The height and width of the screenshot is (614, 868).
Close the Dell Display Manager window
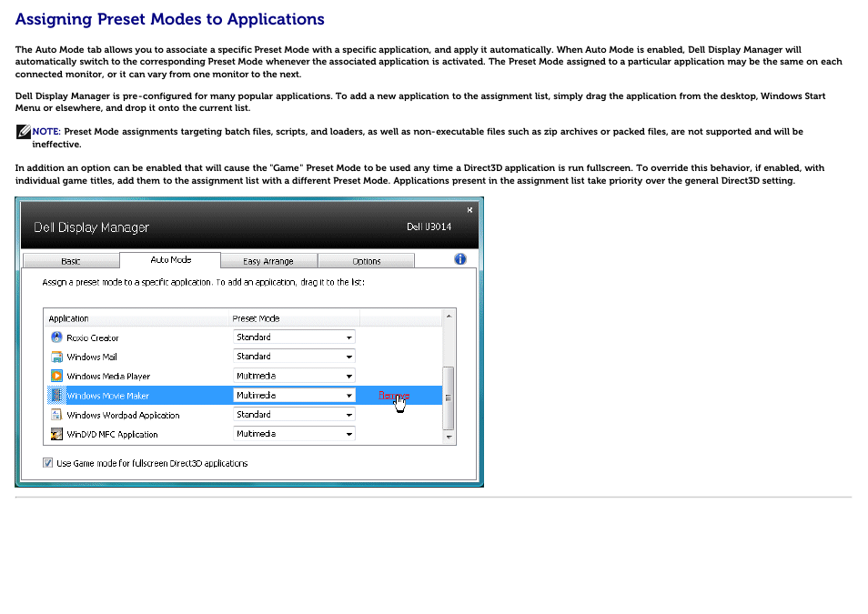(x=469, y=210)
